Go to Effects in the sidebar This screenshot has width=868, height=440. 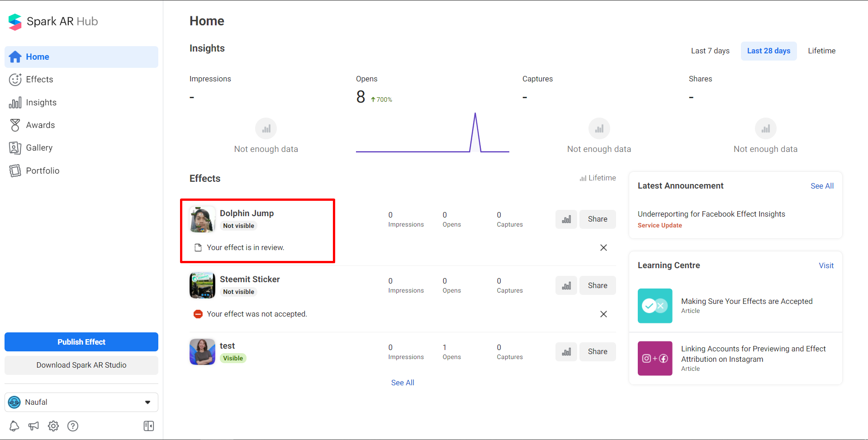pyautogui.click(x=81, y=80)
